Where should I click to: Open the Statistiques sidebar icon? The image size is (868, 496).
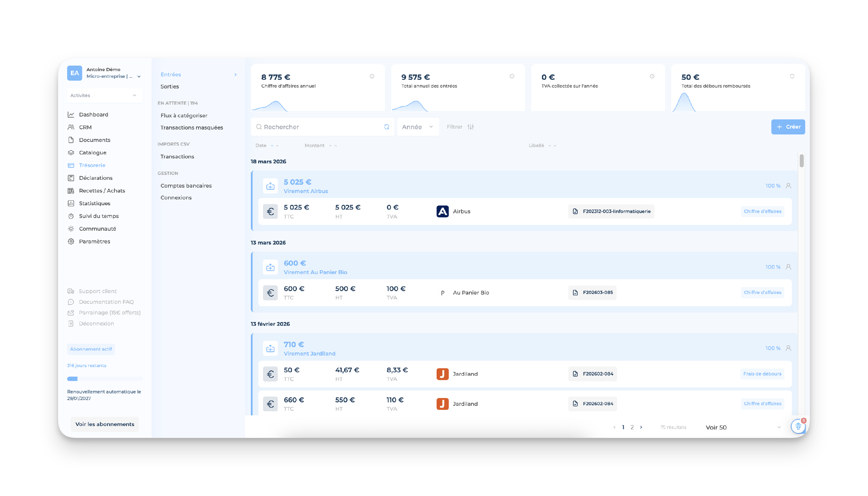pos(71,203)
